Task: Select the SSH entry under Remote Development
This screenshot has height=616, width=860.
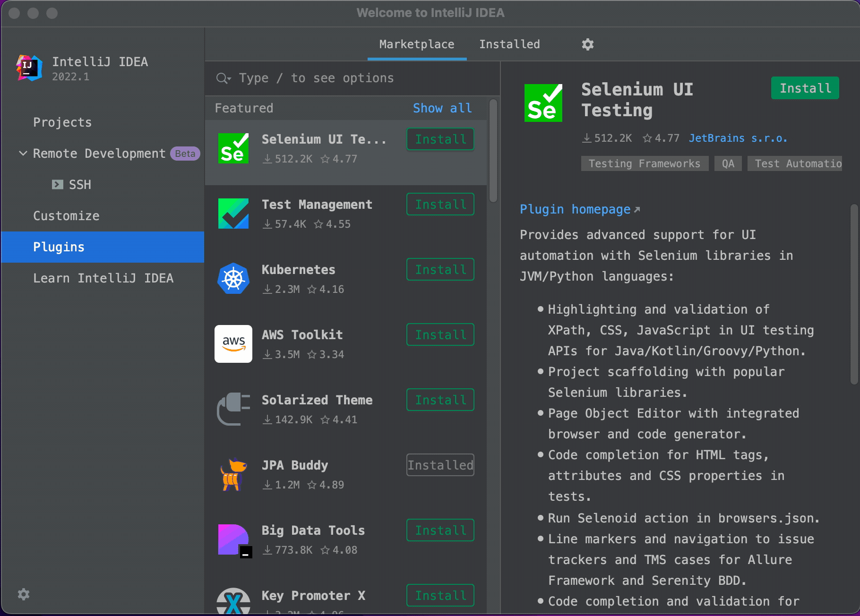Action: point(80,184)
